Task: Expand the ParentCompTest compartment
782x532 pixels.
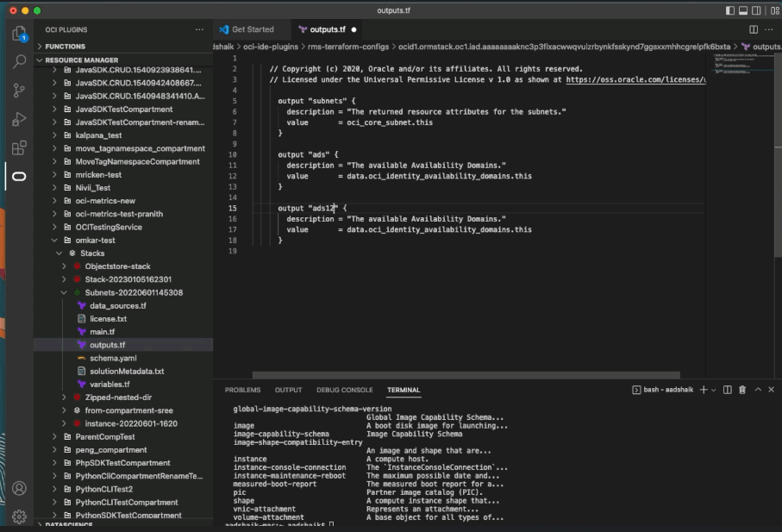Action: coord(104,437)
